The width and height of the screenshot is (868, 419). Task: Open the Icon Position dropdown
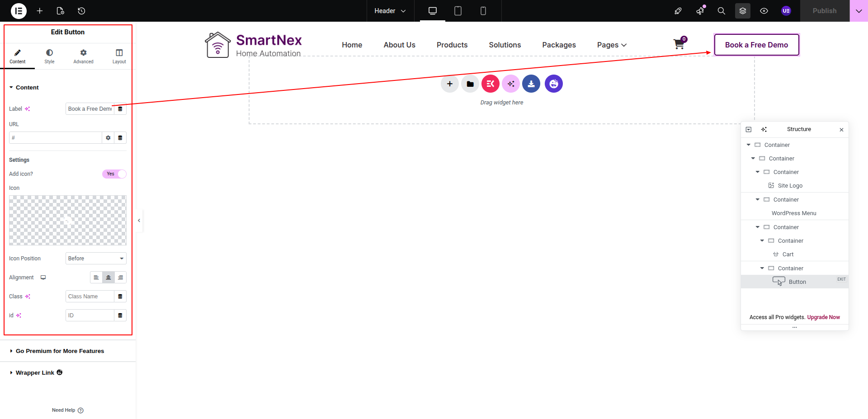96,259
